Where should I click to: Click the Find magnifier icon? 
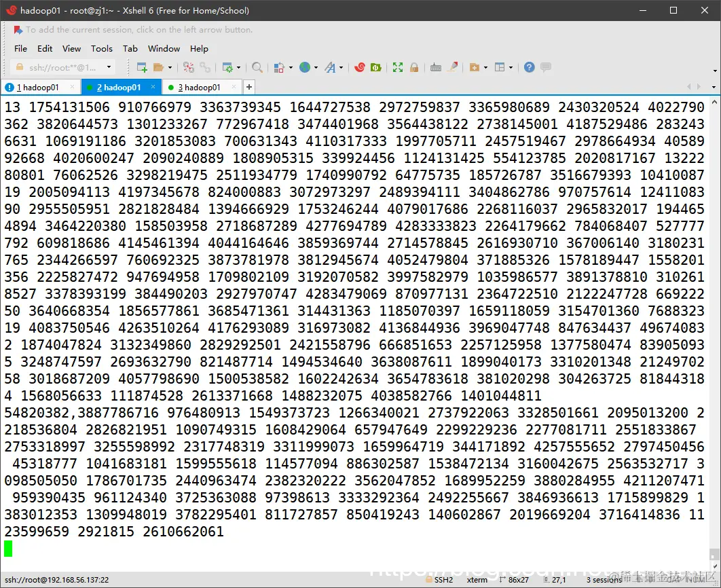[257, 68]
